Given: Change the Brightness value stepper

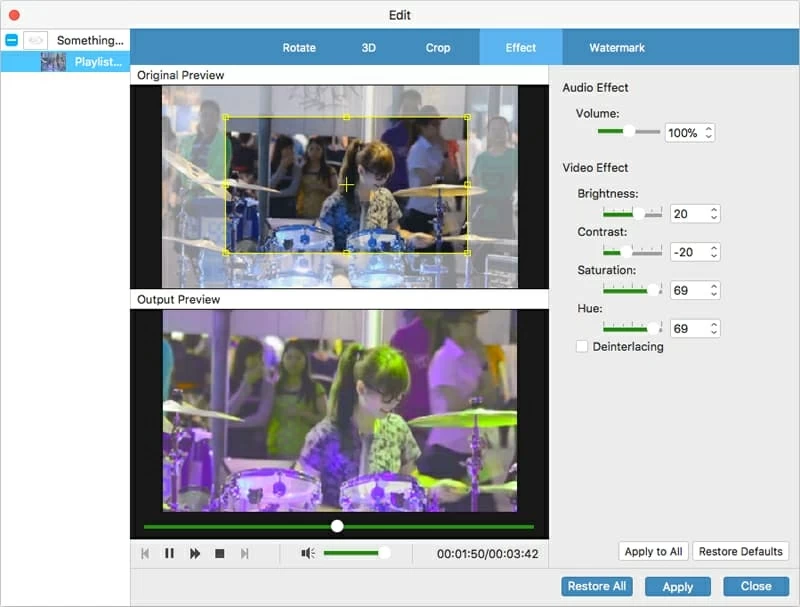Looking at the screenshot, I should click(x=714, y=214).
